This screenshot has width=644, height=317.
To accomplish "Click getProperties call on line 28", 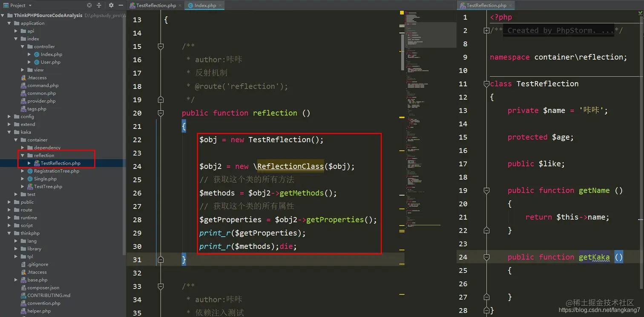I will coord(335,220).
